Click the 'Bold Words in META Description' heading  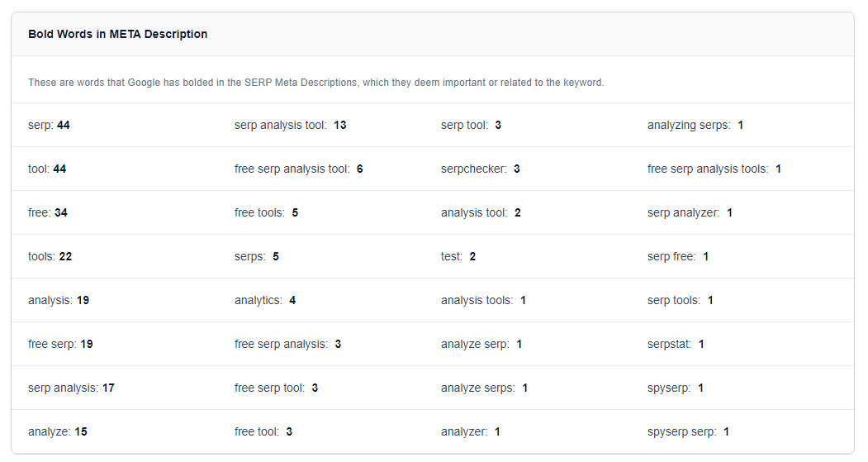point(117,34)
